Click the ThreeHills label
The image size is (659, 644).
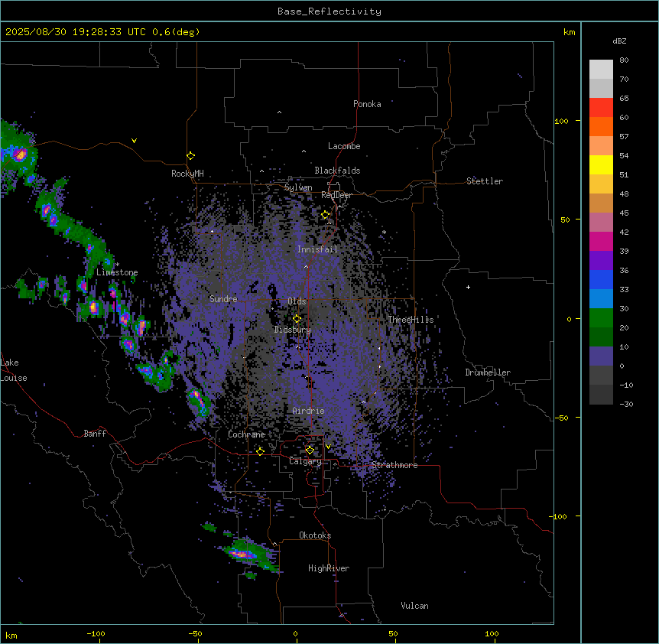pyautogui.click(x=411, y=320)
